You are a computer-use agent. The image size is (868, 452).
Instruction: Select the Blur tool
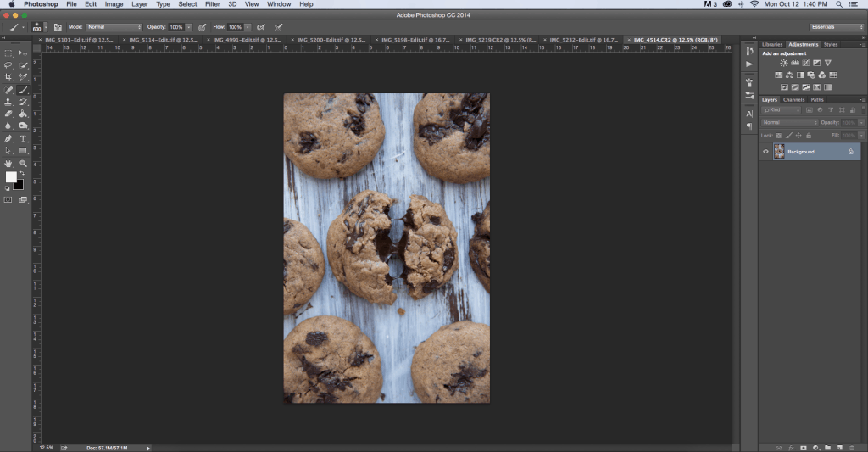(x=8, y=126)
